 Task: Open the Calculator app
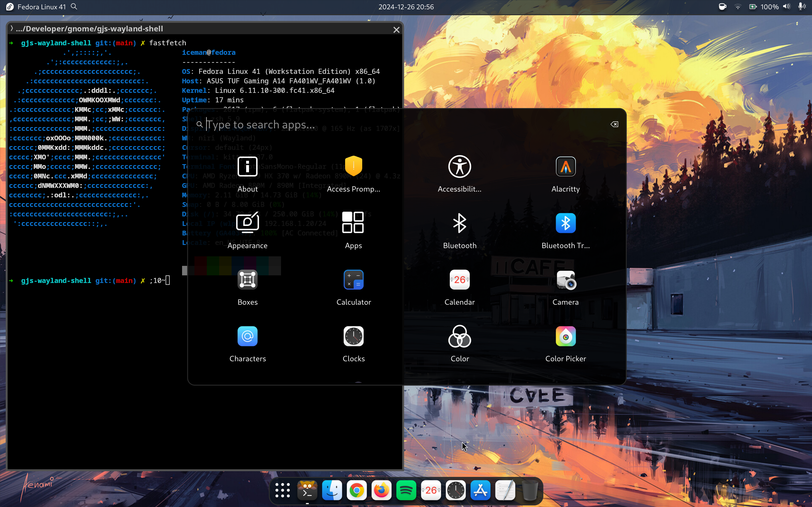pos(353,280)
